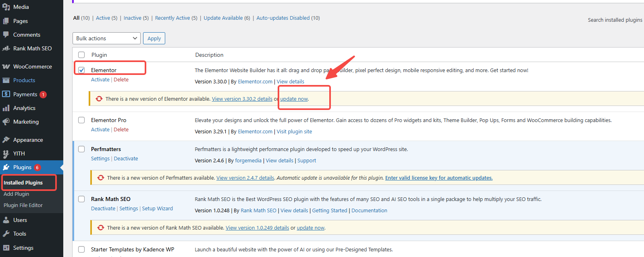Toggle the select-all Plugin header checkbox
The width and height of the screenshot is (644, 257).
point(81,55)
